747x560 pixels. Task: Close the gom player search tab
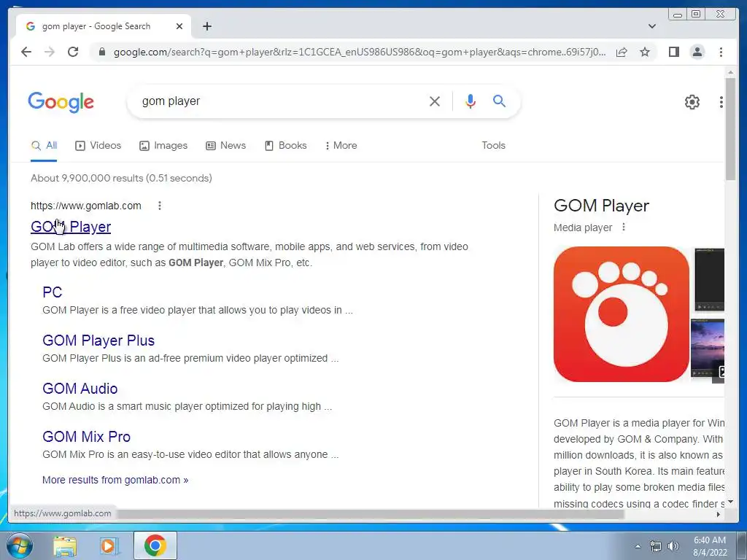coord(179,26)
